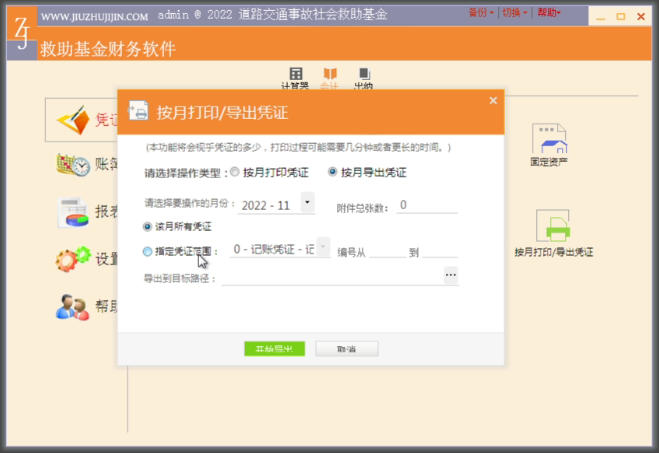Click the 按月打印/导出凭证 printer icon

pos(553,227)
